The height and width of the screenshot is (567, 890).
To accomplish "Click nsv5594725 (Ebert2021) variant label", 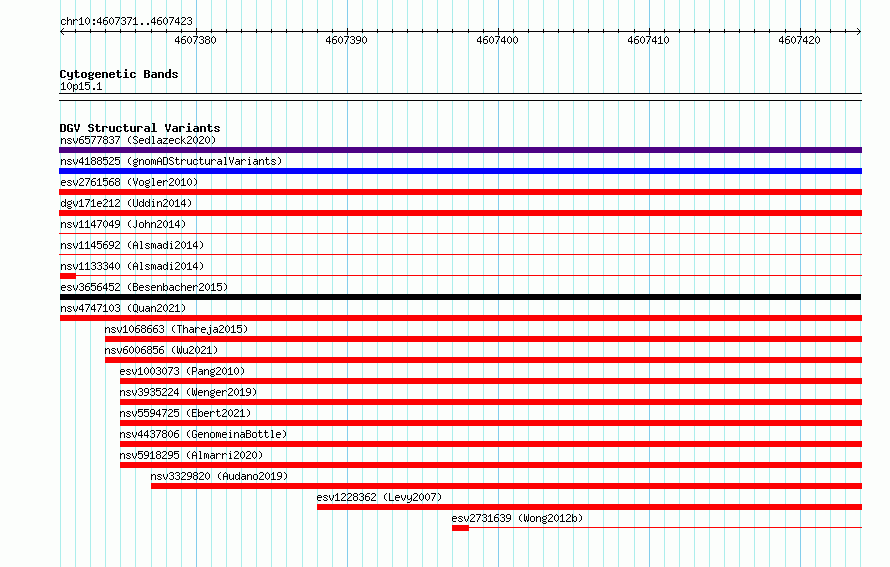I will [185, 413].
